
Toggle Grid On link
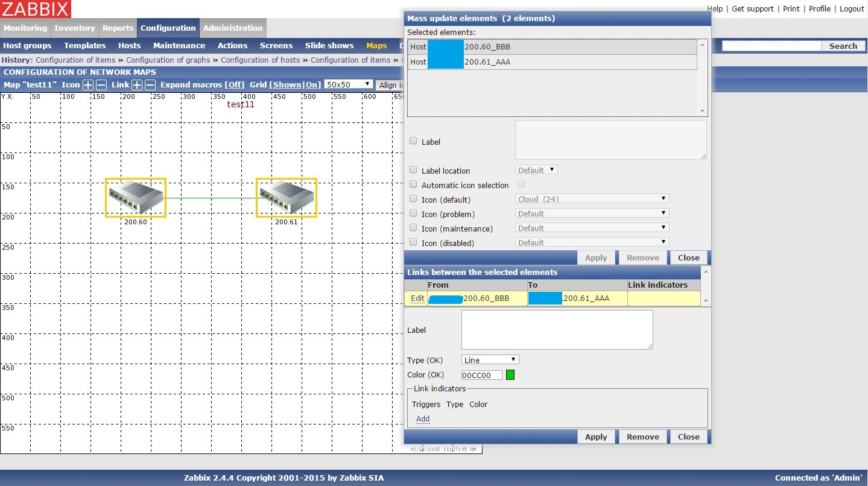tap(311, 85)
